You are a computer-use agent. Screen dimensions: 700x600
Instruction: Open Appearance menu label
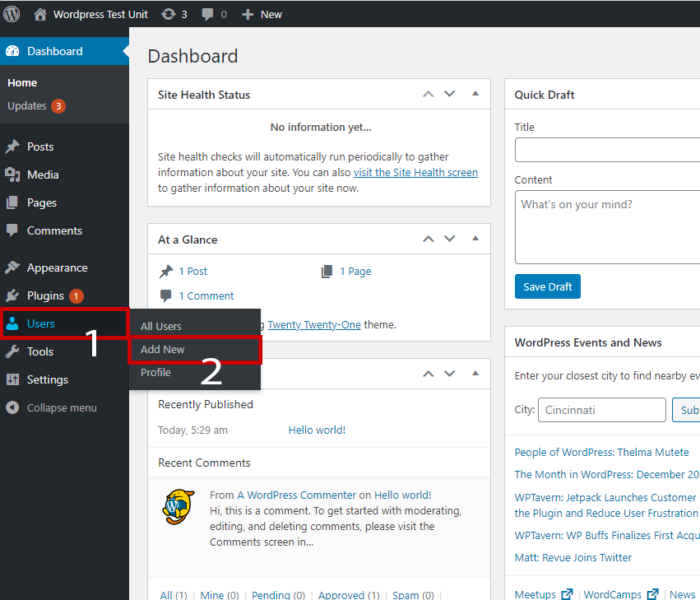pyautogui.click(x=57, y=267)
